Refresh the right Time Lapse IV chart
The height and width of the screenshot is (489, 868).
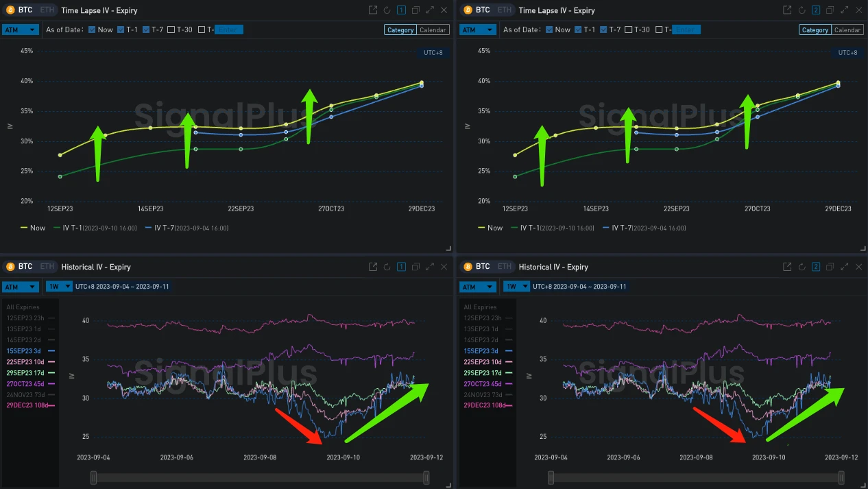pyautogui.click(x=802, y=10)
